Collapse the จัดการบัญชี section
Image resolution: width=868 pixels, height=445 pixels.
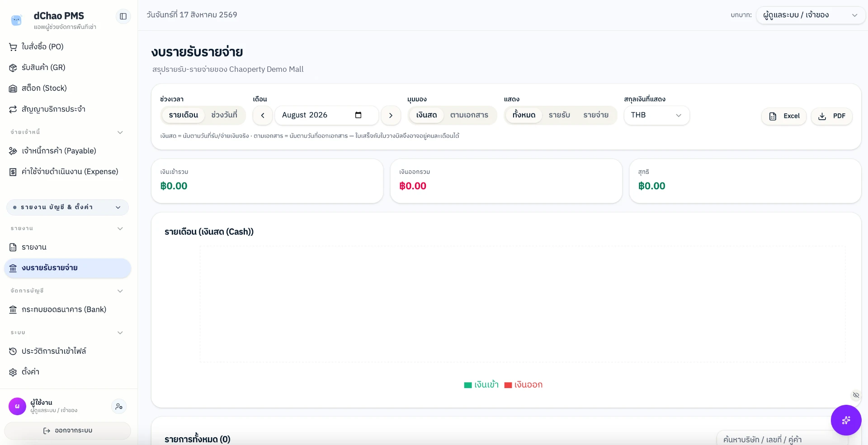pyautogui.click(x=67, y=291)
